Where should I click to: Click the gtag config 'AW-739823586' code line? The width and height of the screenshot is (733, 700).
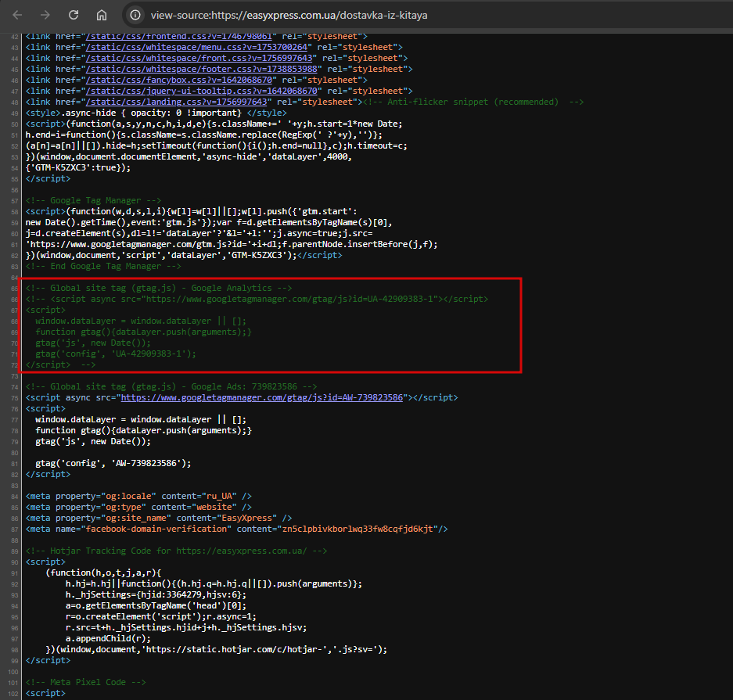pos(113,463)
